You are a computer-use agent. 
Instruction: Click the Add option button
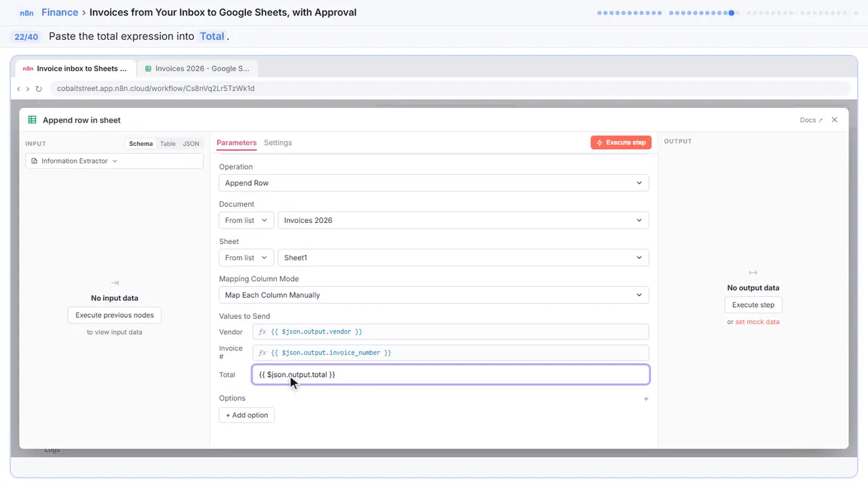pyautogui.click(x=247, y=415)
